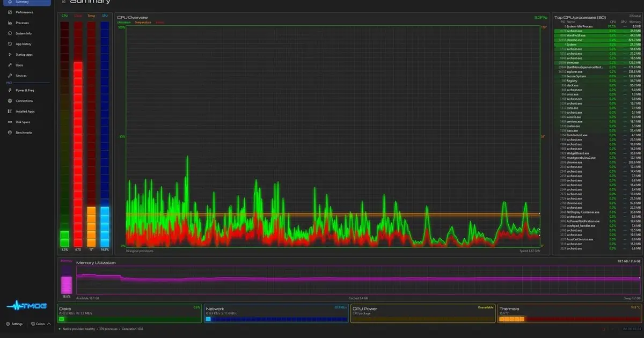Select the slack.exe process row
644x338 pixels.
click(x=598, y=85)
